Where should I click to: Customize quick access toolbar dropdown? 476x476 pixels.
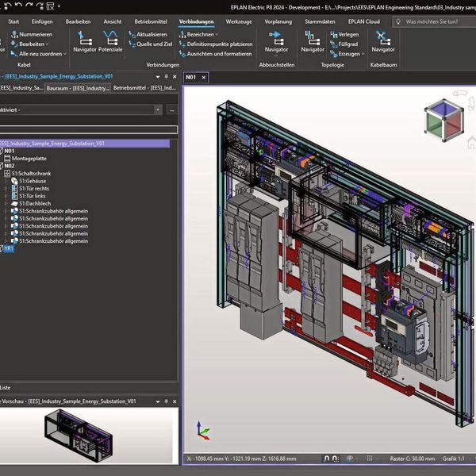click(59, 6)
